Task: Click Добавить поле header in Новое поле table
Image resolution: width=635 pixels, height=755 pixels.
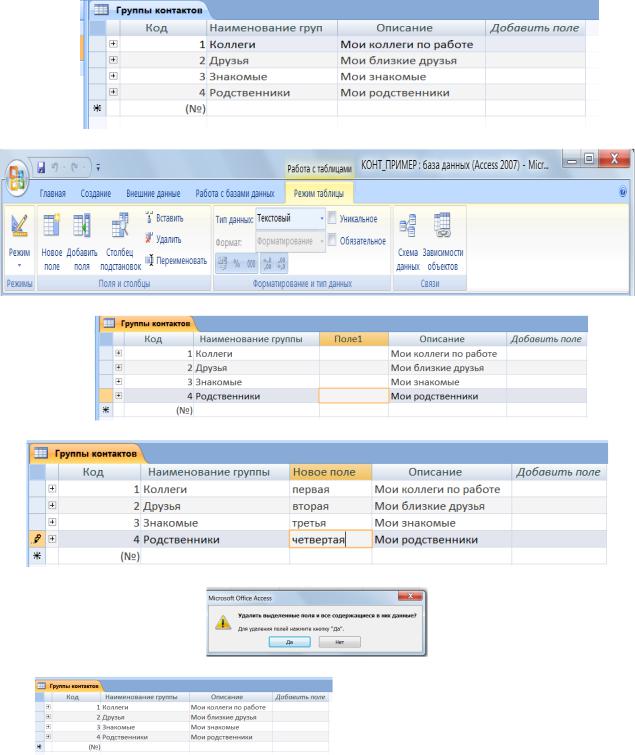Action: click(558, 471)
